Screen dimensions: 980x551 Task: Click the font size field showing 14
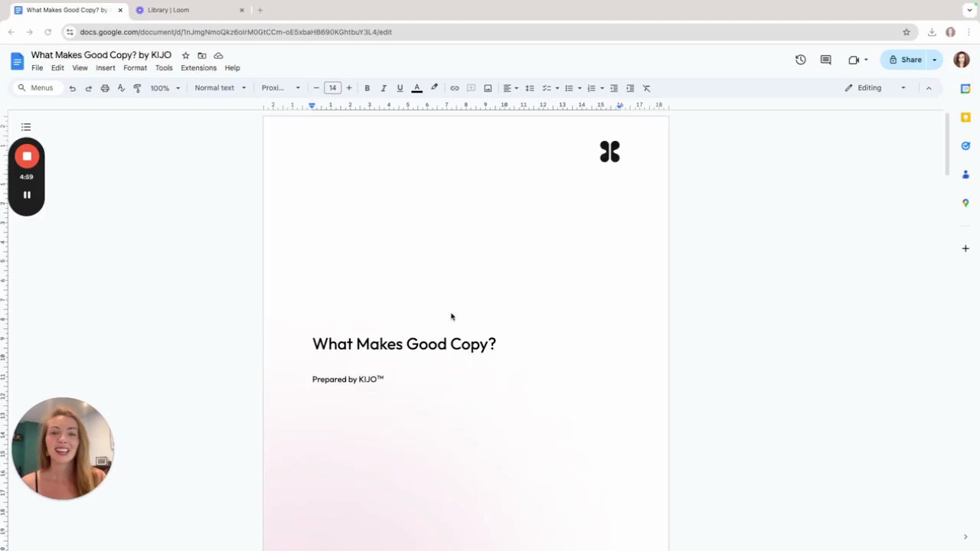click(x=332, y=88)
